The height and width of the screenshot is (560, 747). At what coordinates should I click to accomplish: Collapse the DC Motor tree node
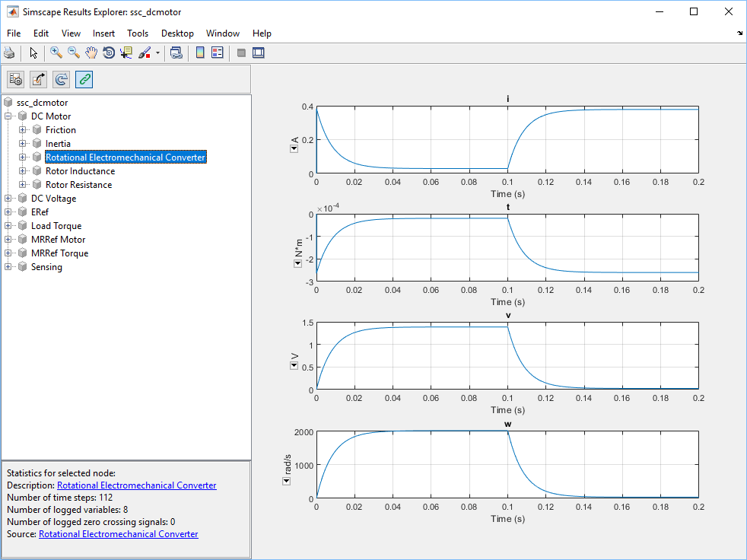[x=8, y=116]
